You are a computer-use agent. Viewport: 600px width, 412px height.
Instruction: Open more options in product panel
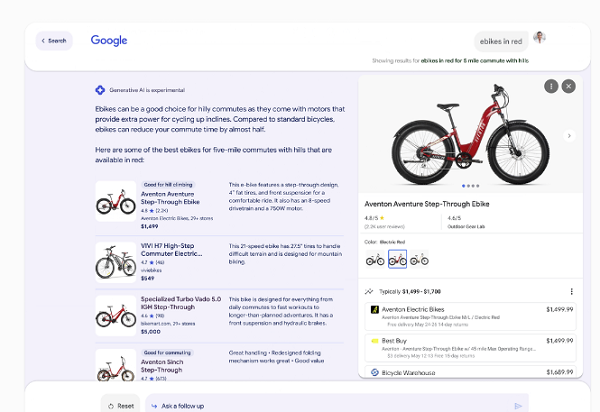click(551, 87)
